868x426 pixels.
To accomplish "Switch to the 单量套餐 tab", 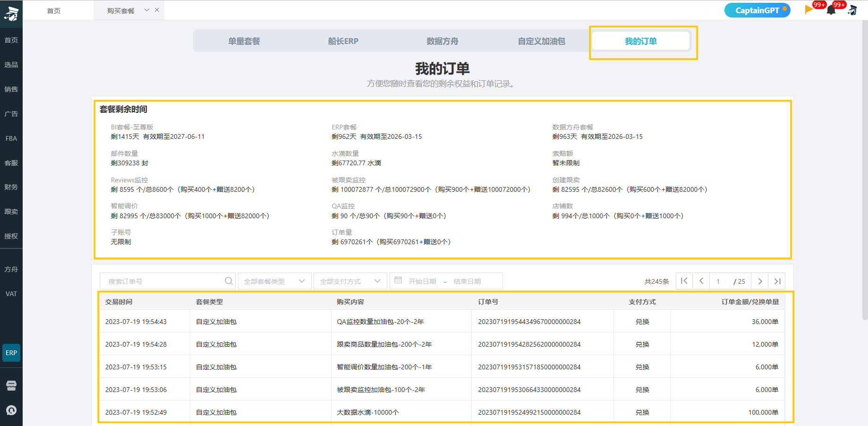I will tap(244, 41).
